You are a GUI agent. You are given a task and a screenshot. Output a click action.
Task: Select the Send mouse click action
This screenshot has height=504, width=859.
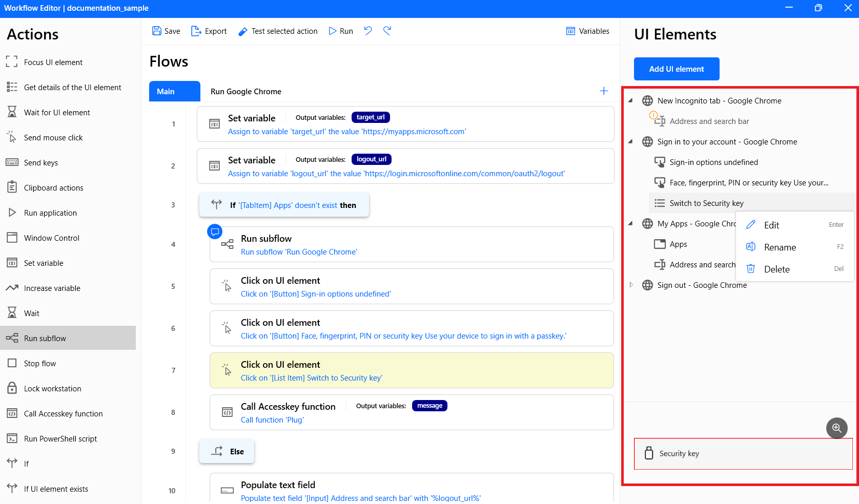click(68, 138)
